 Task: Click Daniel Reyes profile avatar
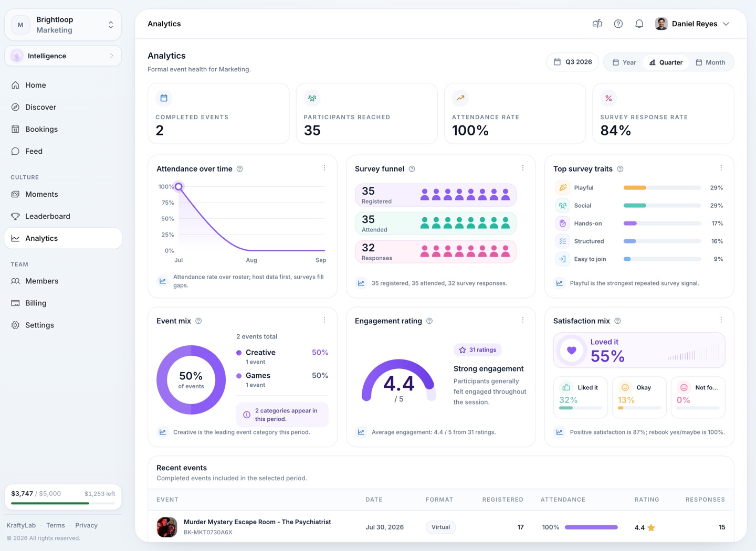[x=661, y=24]
